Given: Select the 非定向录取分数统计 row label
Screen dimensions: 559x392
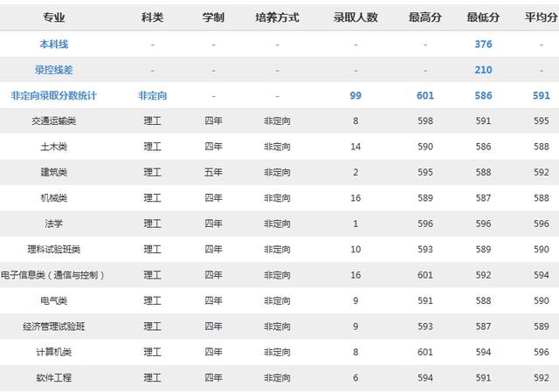Looking at the screenshot, I should [x=54, y=95].
